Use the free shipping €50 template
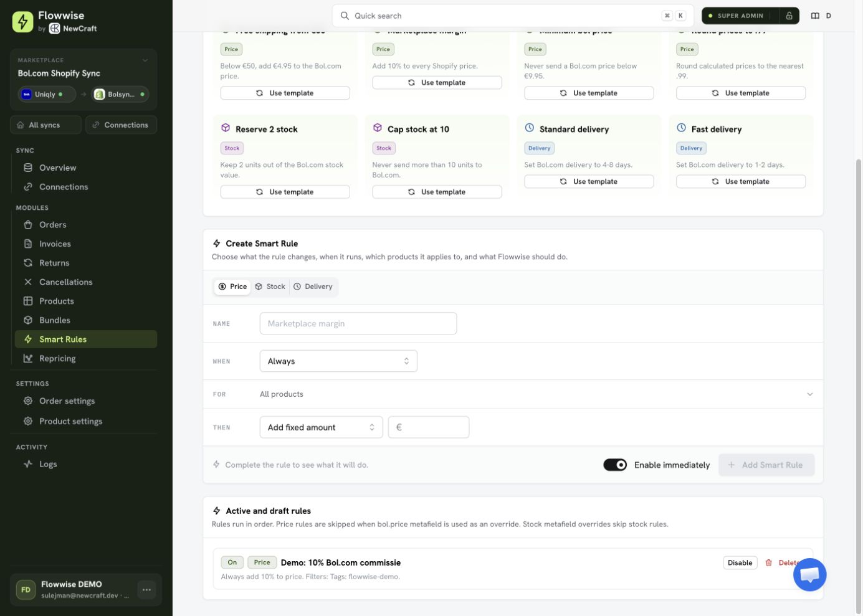Screen dimensions: 863x616 point(285,93)
